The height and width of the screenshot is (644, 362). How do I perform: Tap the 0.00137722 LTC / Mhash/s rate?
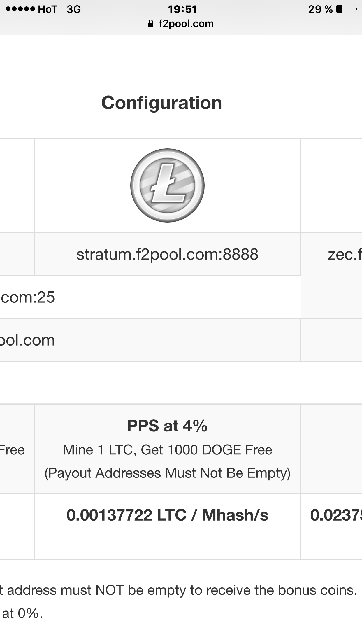coord(167,515)
